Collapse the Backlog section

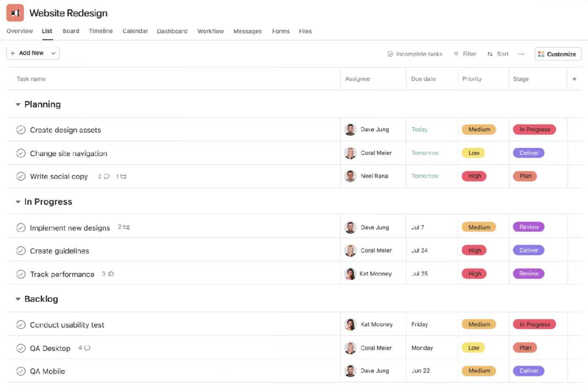[17, 299]
